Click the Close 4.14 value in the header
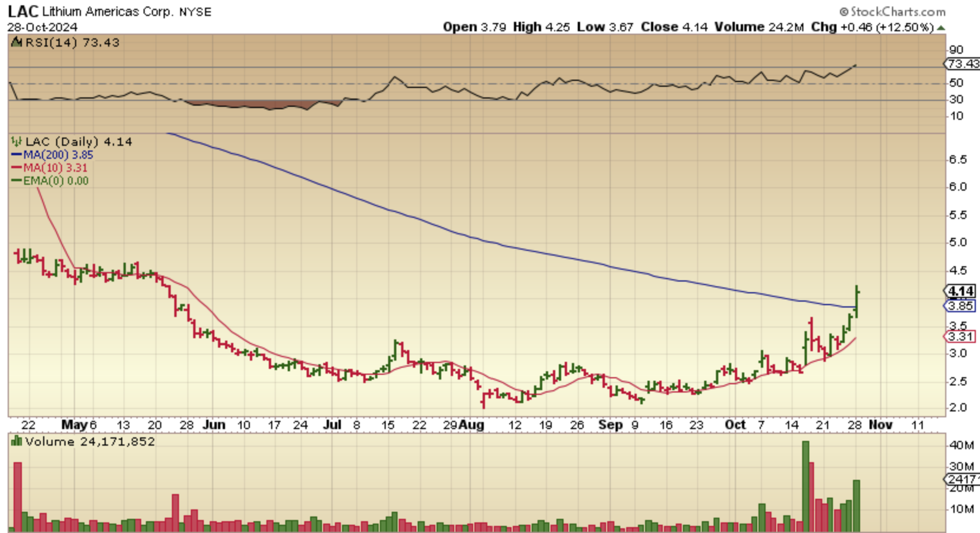Screen dimensions: 980x533 click(x=674, y=27)
